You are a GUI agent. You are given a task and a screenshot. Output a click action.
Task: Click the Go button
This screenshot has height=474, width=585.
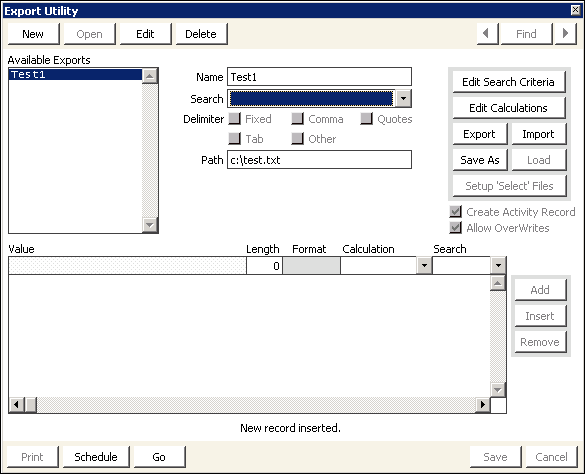coord(159,457)
